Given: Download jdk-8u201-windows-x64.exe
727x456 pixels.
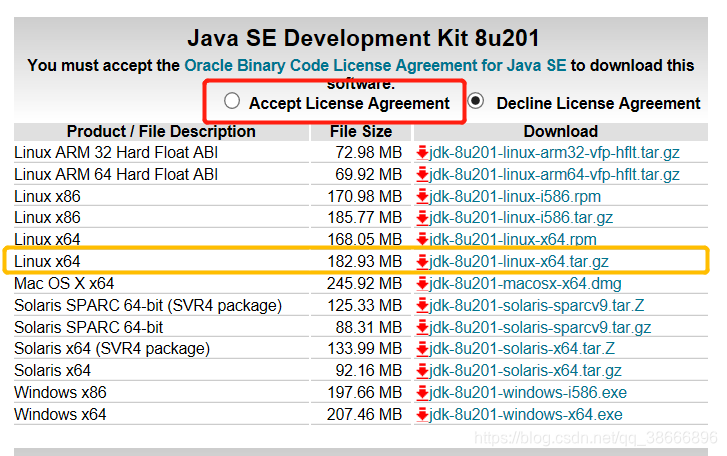Looking at the screenshot, I should (x=526, y=414).
